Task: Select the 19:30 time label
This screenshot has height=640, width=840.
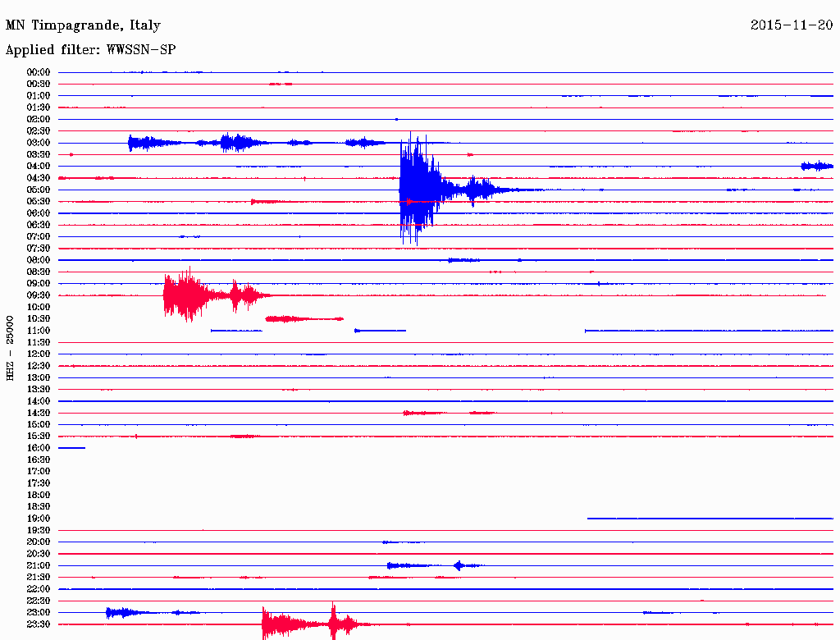Action: point(39,531)
